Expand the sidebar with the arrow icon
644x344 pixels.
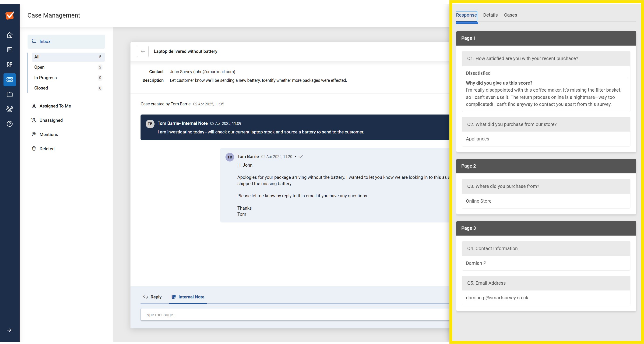click(10, 330)
